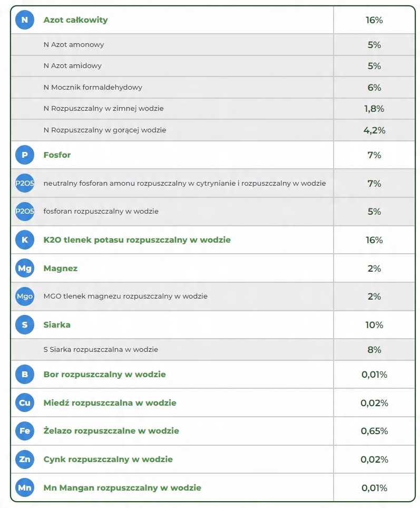Click the Mg magnesium circle icon
The image size is (420, 508).
(x=25, y=269)
